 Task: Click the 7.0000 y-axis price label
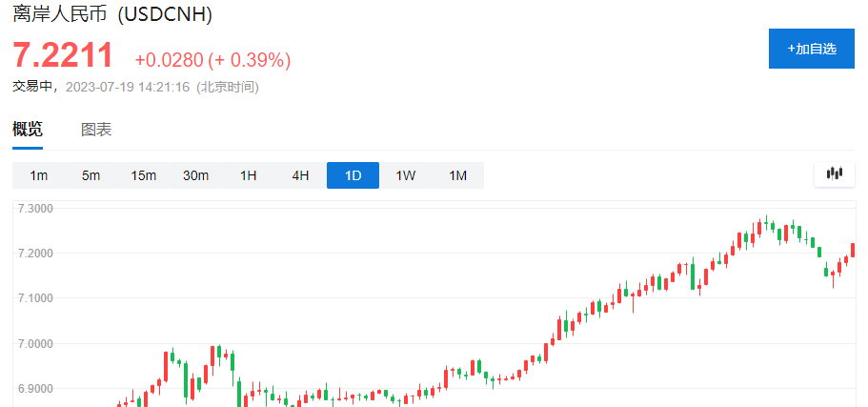coord(36,344)
